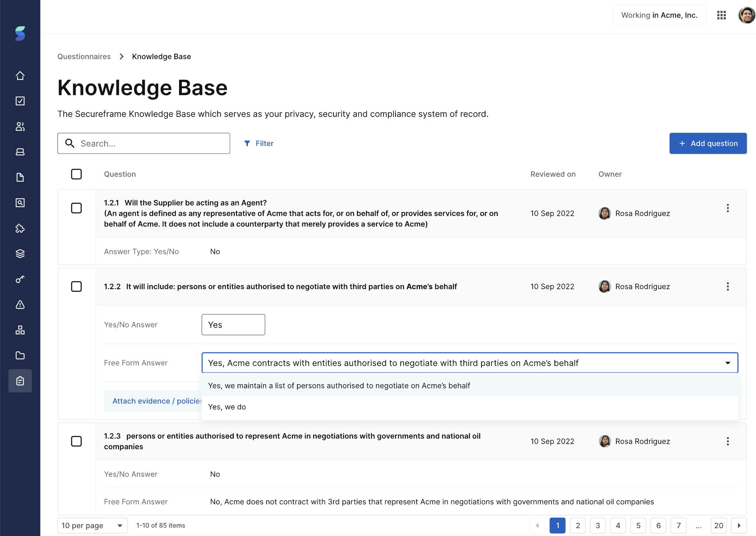This screenshot has width=756, height=536.
Task: Check the box for question 1.2.1
Action: coord(76,208)
